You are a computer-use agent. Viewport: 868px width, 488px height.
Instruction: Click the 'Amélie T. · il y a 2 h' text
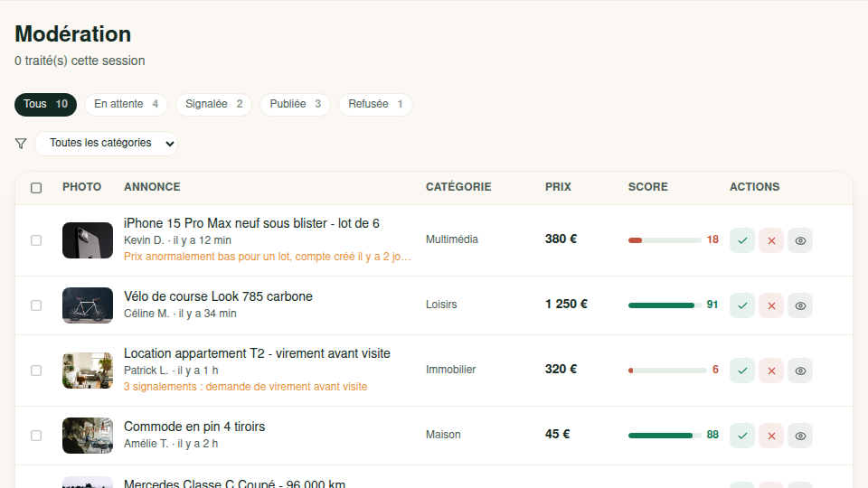click(171, 444)
